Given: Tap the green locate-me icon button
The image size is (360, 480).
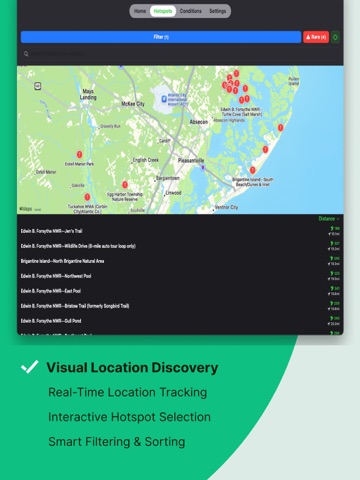Looking at the screenshot, I should 335,37.
